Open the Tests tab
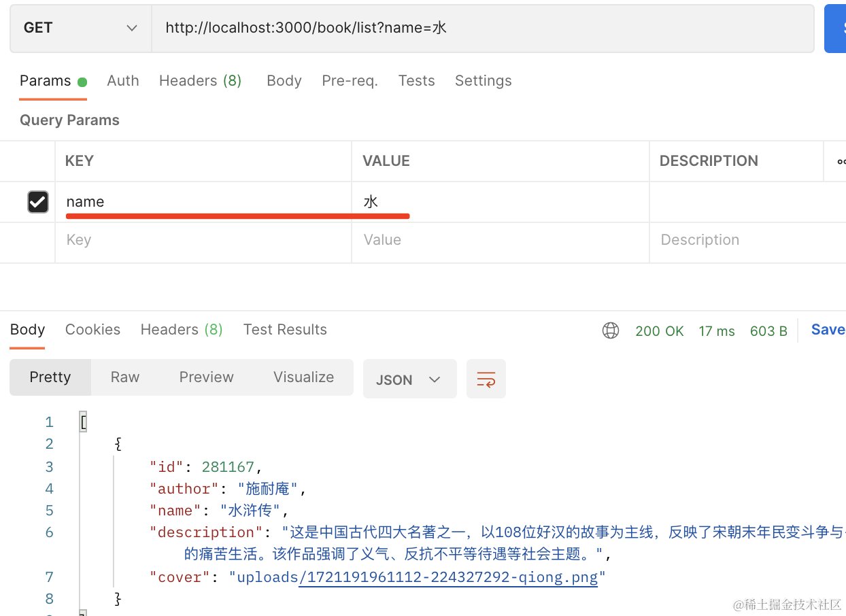Screen dimensions: 846x616 click(416, 81)
